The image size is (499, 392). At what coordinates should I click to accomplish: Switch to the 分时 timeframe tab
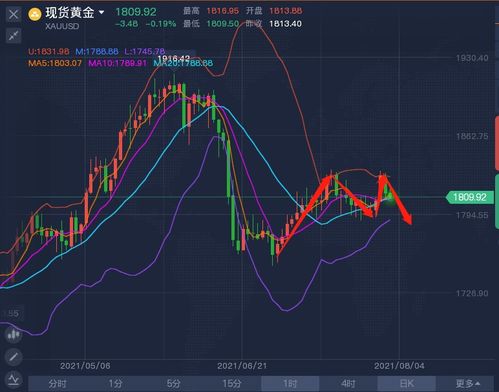(57, 384)
